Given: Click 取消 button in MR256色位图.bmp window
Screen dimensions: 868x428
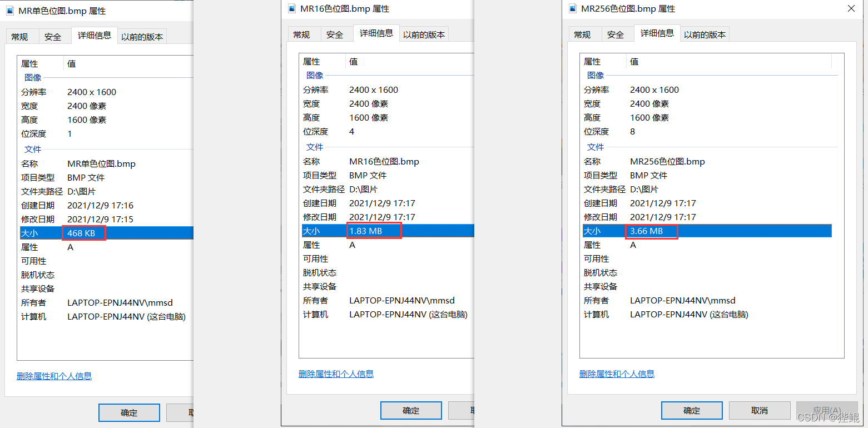Looking at the screenshot, I should coord(760,411).
